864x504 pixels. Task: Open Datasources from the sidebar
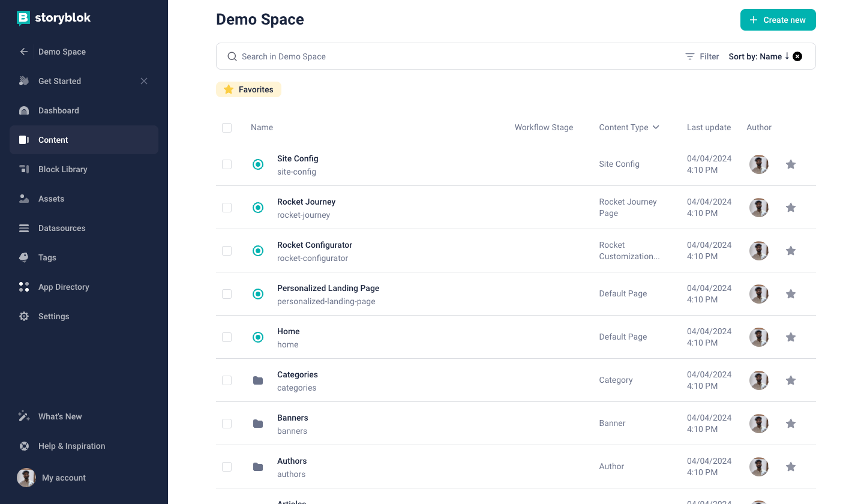(84, 228)
